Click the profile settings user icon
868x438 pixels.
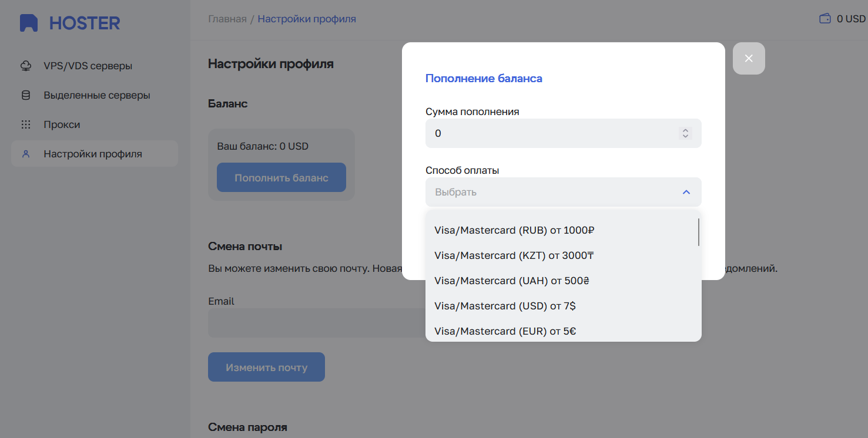(x=26, y=154)
